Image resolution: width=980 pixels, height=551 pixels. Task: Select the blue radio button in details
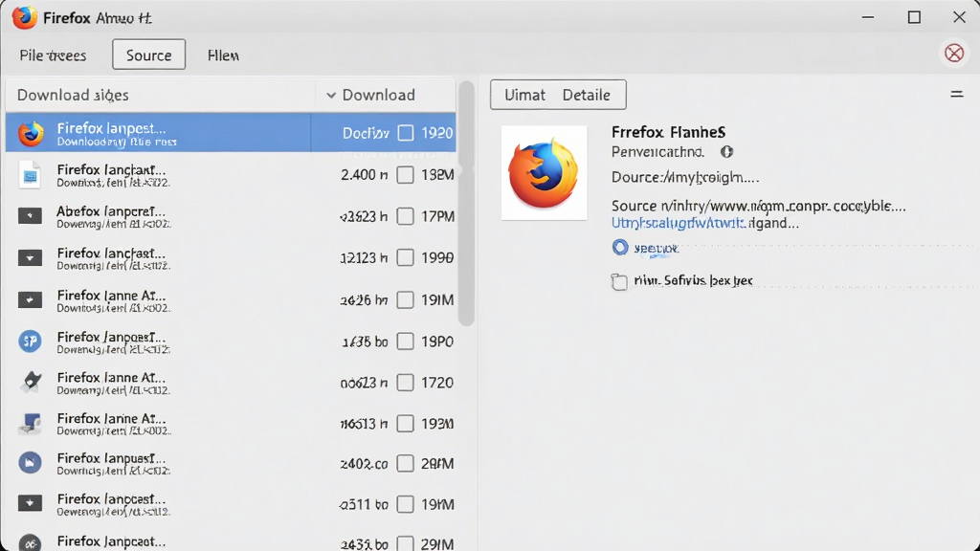click(619, 248)
